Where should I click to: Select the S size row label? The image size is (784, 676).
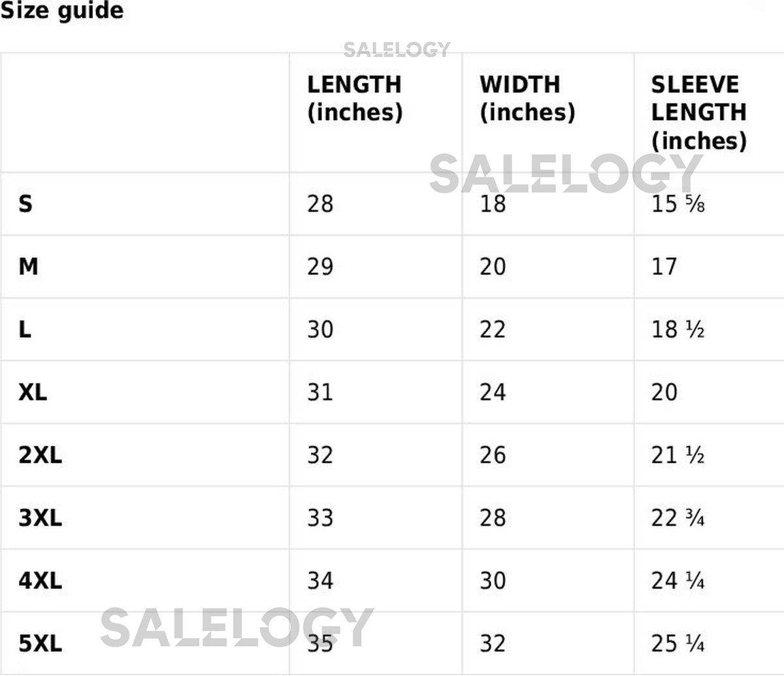click(25, 204)
